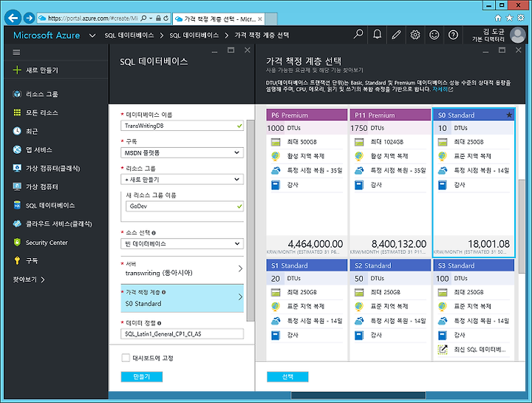532x403 pixels.
Task: Click first SQL 데이터베이스 breadcrumb
Action: tap(129, 35)
